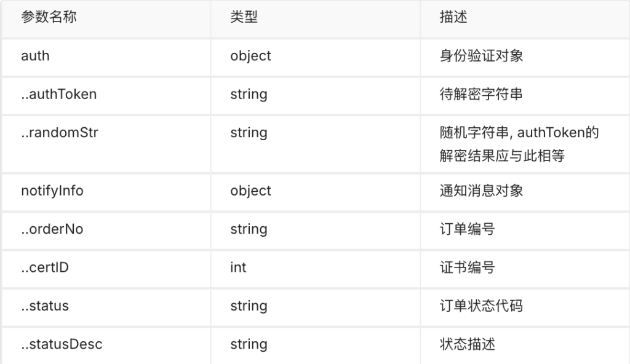The width and height of the screenshot is (630, 364).
Task: Select the ..status parameter name cell
Action: point(45,306)
